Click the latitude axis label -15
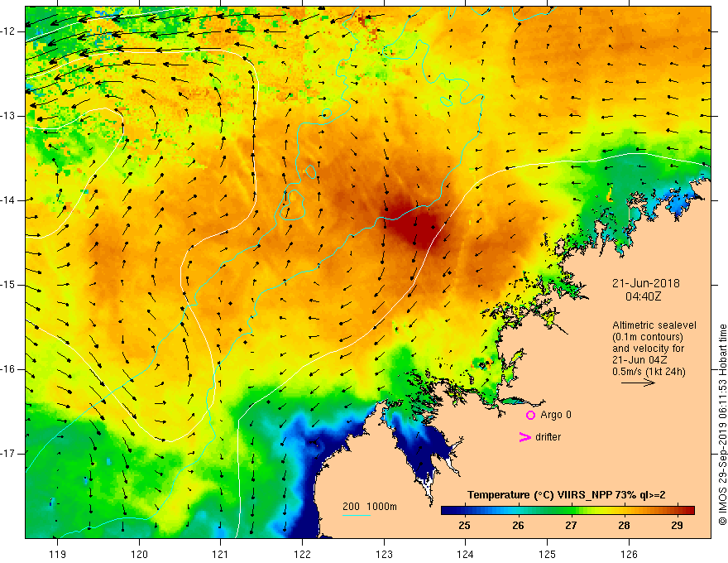Viewport: 728px width, 563px height. coord(8,285)
